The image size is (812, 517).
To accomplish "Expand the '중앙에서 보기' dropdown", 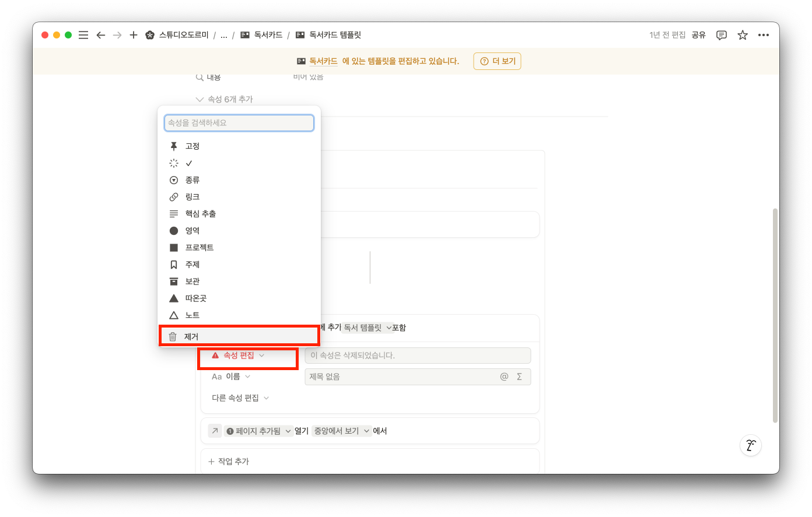I will [342, 431].
